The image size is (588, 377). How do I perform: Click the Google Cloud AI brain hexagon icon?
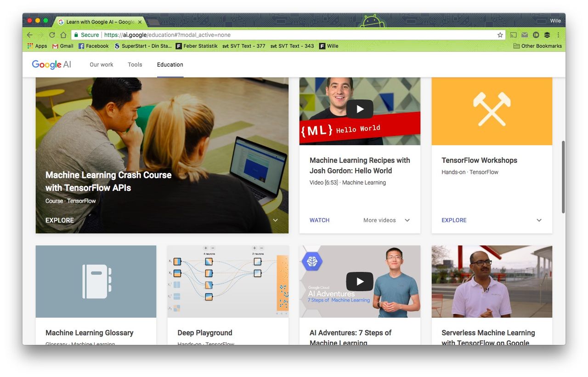[x=312, y=261]
